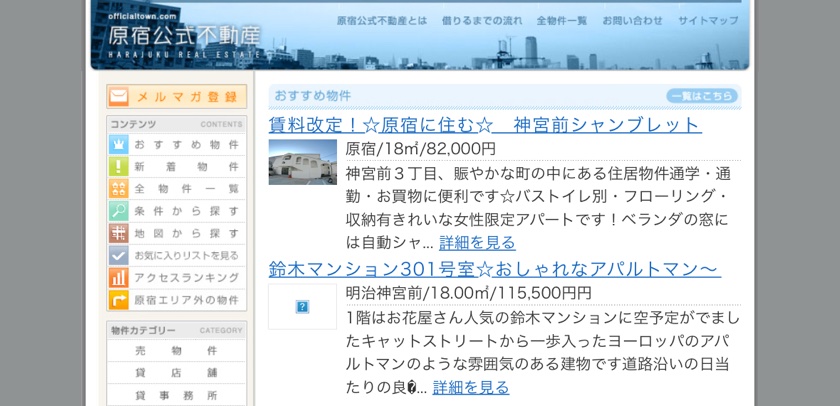Click the map icon beside 地図から探す
The image size is (840, 406).
click(x=119, y=233)
